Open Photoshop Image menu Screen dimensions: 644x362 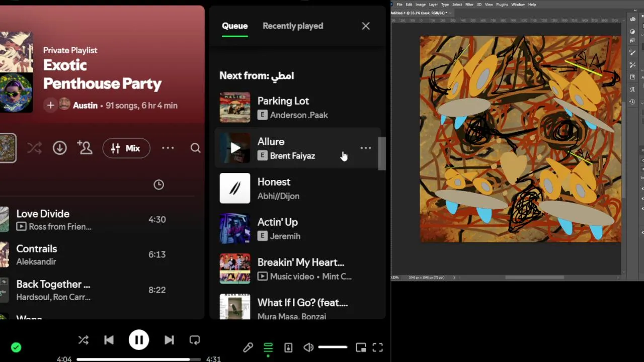[421, 5]
